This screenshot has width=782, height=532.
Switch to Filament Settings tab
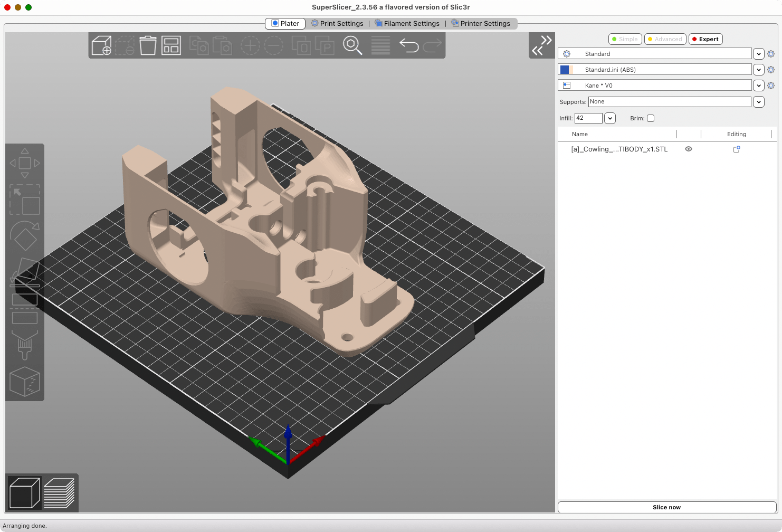tap(407, 24)
